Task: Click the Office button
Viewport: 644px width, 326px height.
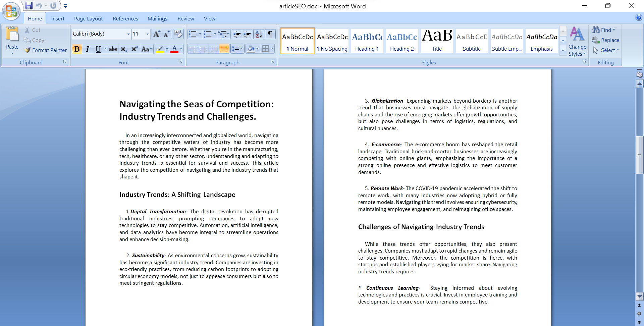Action: (x=11, y=11)
